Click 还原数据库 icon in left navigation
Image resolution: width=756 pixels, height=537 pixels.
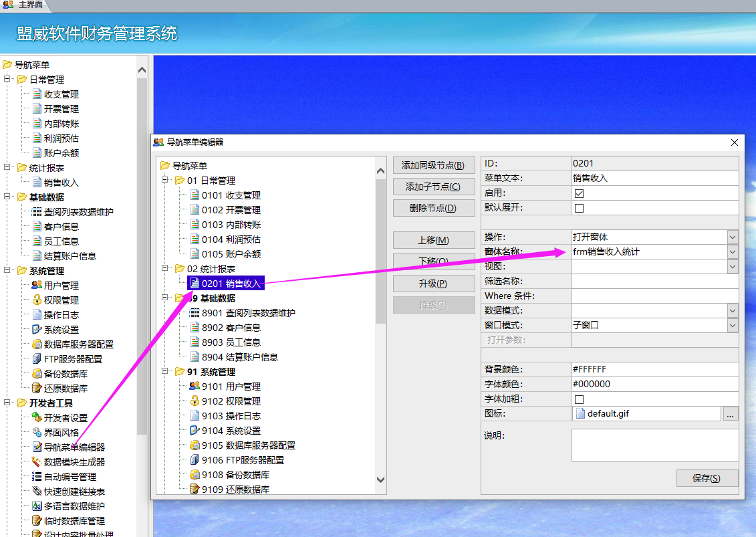point(37,389)
